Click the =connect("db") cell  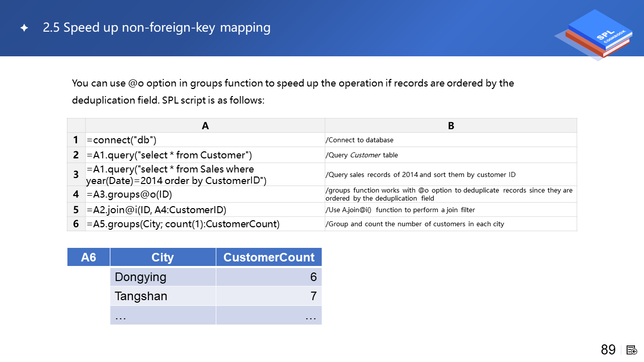[205, 140]
